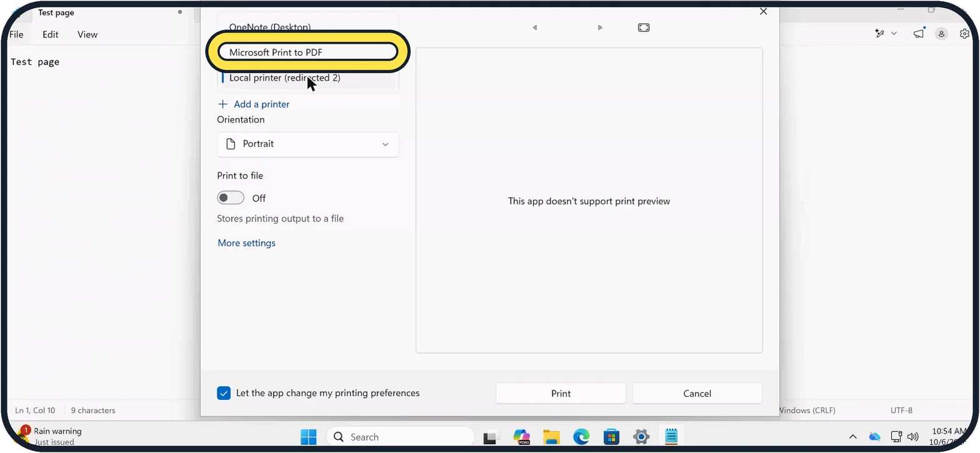Go to previous preview page arrow
The height and width of the screenshot is (453, 980).
[x=534, y=27]
